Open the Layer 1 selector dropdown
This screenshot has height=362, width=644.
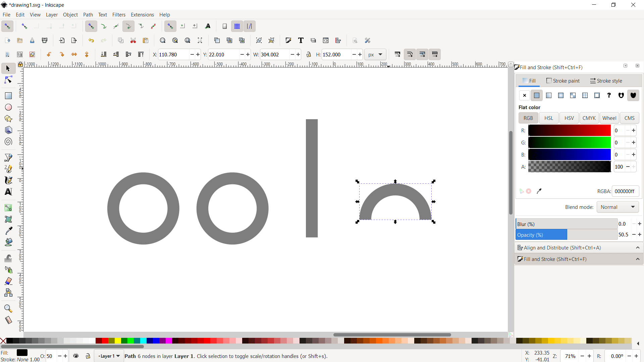(x=109, y=356)
